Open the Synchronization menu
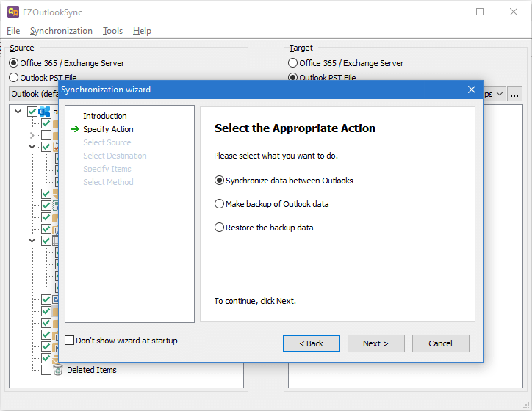Screen dimensions: 532x411 click(61, 31)
